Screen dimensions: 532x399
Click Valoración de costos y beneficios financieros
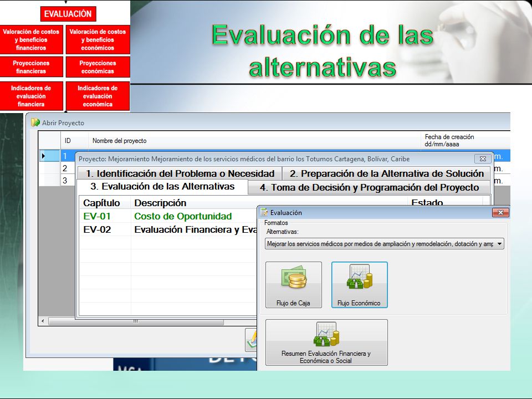tap(31, 40)
